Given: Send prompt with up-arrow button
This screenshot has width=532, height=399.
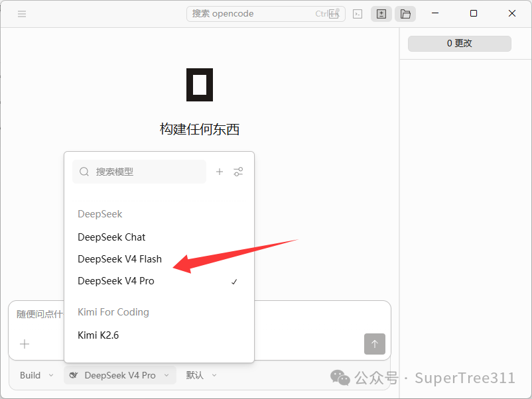Looking at the screenshot, I should click(375, 344).
